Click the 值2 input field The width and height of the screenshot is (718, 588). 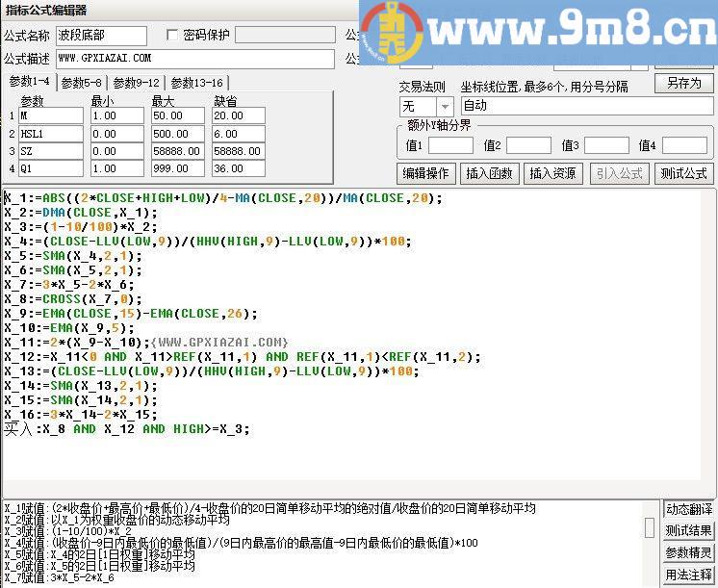(x=528, y=145)
